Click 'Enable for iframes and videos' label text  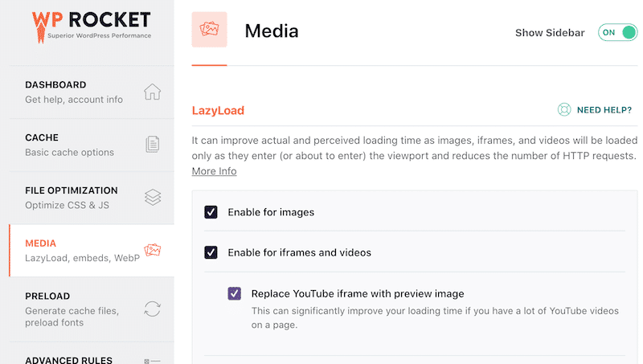pyautogui.click(x=299, y=252)
